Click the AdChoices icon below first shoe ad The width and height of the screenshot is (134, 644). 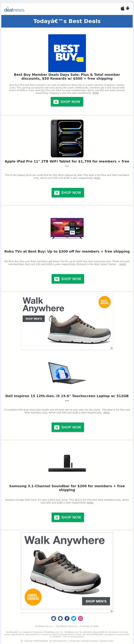point(112,348)
